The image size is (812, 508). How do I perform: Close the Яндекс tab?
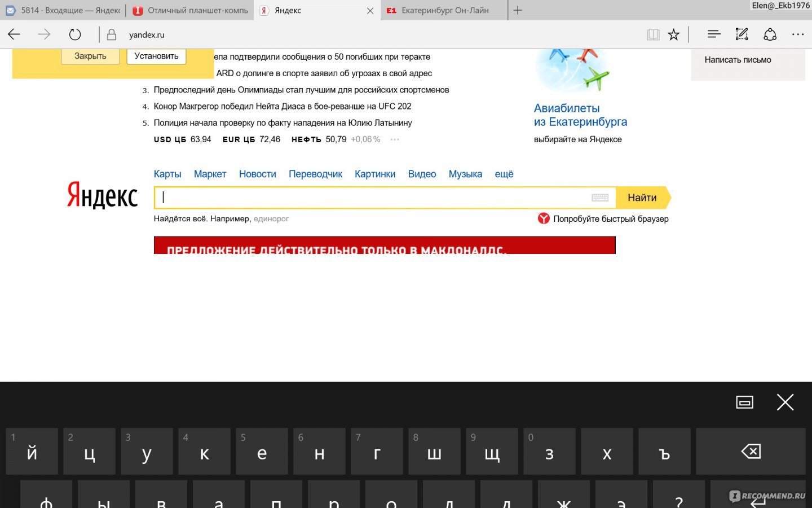(x=370, y=11)
